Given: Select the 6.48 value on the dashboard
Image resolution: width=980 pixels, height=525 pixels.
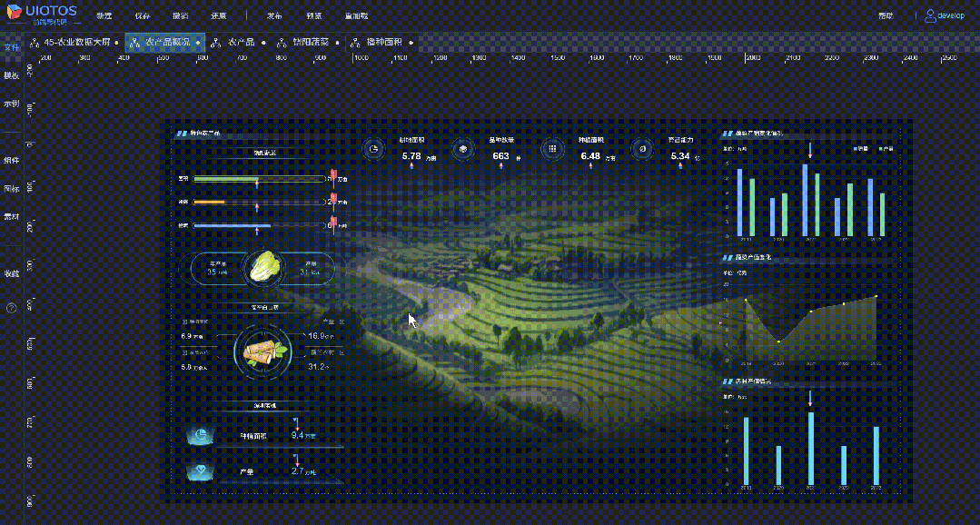Looking at the screenshot, I should click(590, 155).
